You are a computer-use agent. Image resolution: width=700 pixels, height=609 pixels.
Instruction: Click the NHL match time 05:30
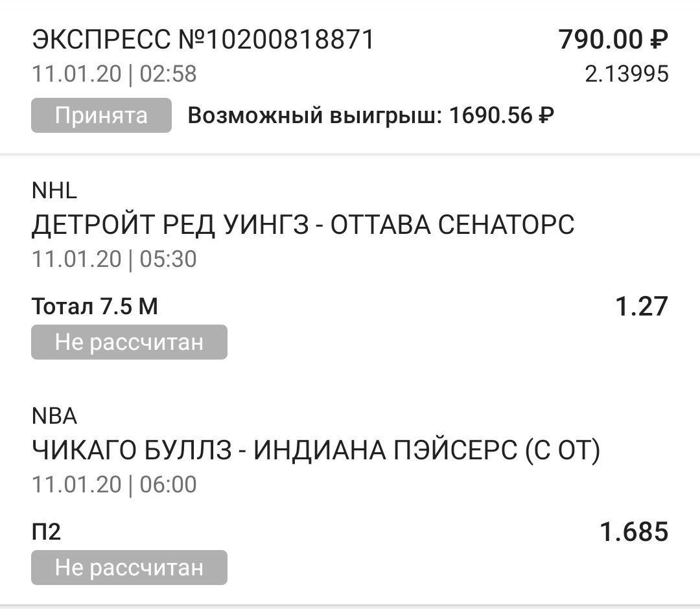(169, 259)
